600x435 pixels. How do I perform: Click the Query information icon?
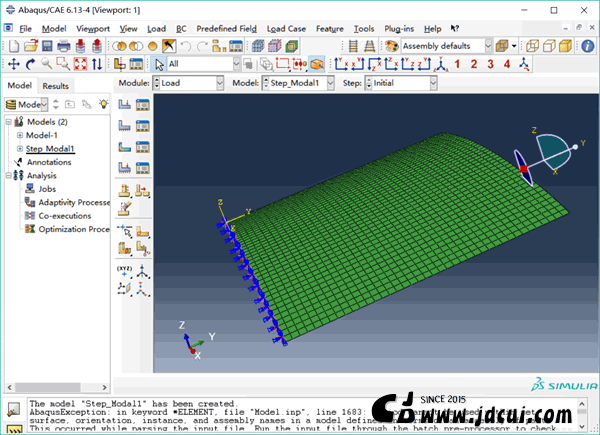[x=588, y=46]
